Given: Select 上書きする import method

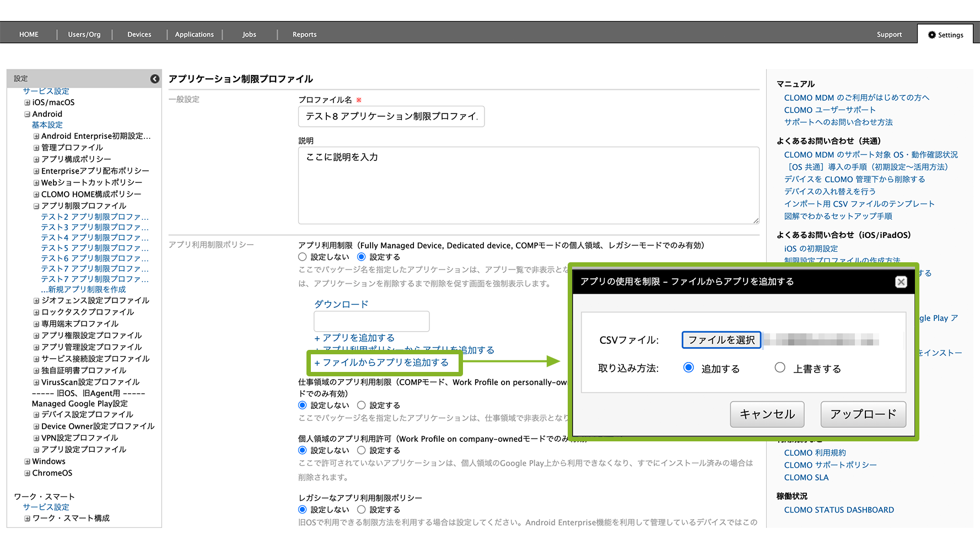Looking at the screenshot, I should point(780,368).
